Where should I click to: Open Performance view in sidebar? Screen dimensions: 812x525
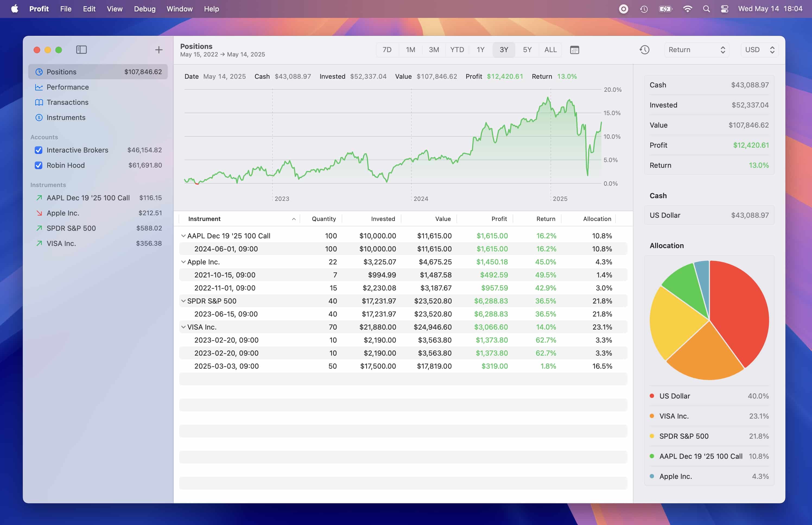pos(68,87)
